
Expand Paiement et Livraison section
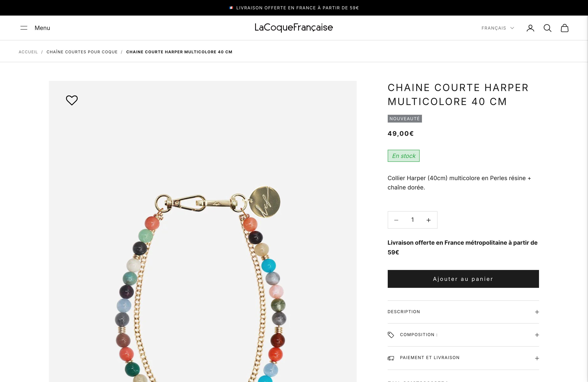[463, 358]
